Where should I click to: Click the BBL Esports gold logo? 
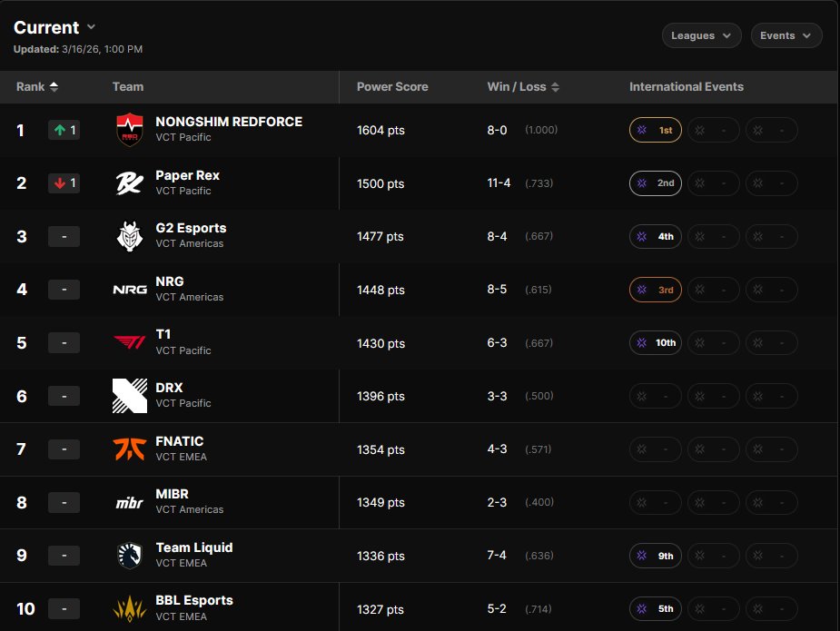130,609
